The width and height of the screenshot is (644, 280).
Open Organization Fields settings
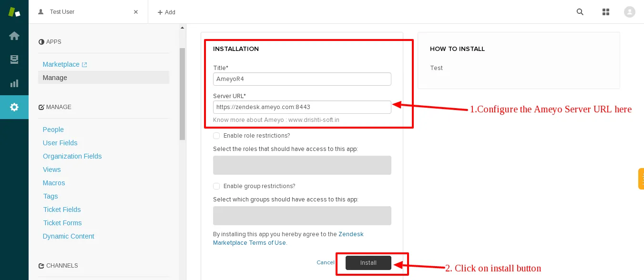point(72,156)
